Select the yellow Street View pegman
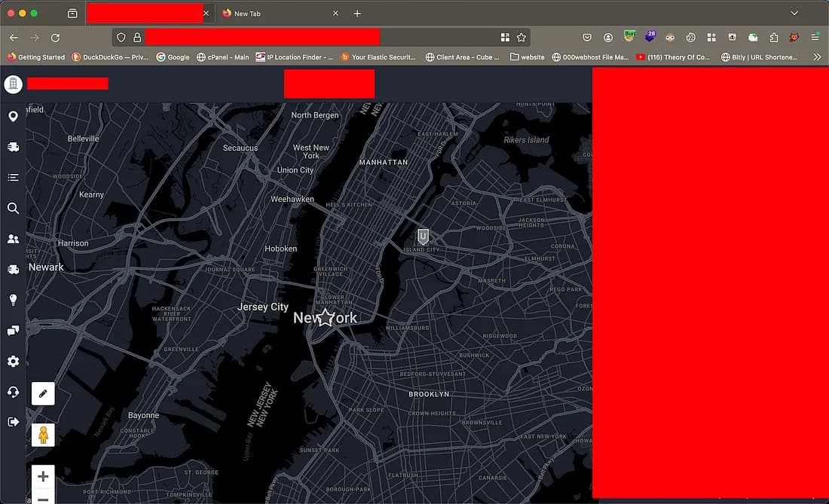Image resolution: width=829 pixels, height=504 pixels. [43, 435]
